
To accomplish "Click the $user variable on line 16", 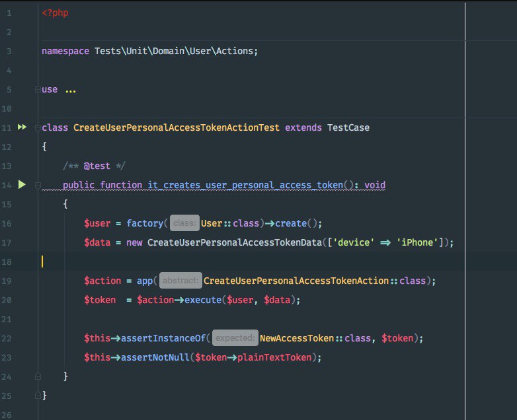I will pyautogui.click(x=97, y=223).
